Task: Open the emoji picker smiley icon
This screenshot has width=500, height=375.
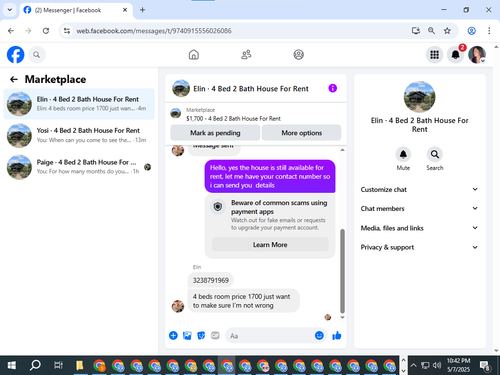Action: coord(319,335)
